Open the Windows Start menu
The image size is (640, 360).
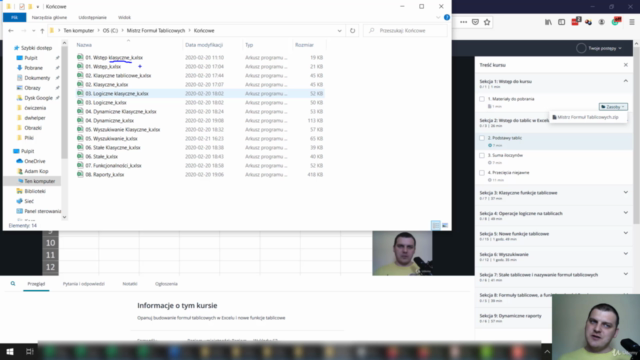[x=10, y=352]
